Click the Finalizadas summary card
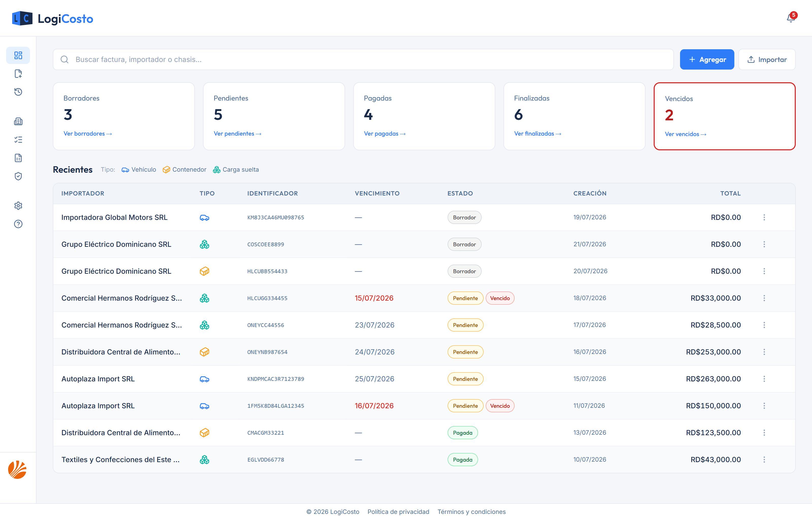The height and width of the screenshot is (520, 812). click(574, 116)
